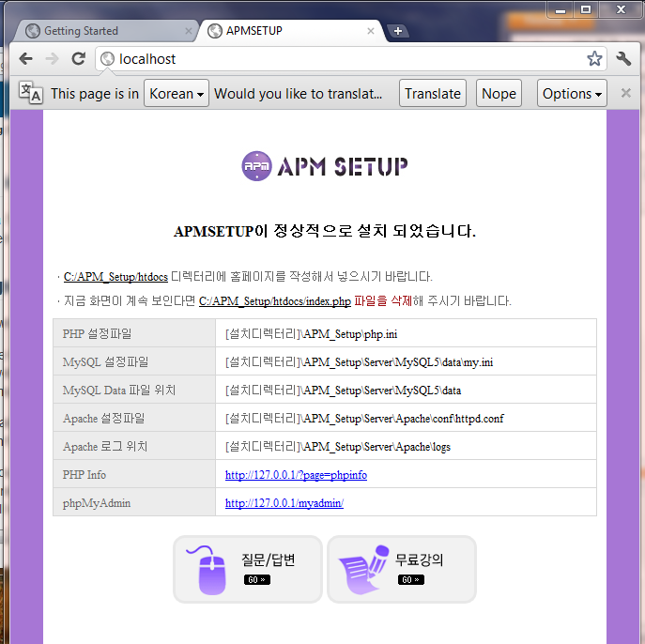Click the red '파일을 삭제' text

(x=383, y=301)
